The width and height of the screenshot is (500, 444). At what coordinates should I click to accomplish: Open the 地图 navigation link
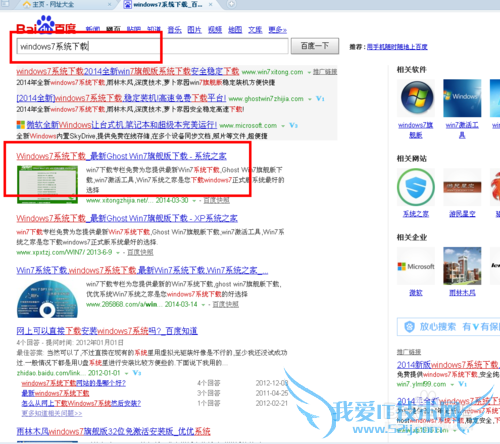pos(235,30)
